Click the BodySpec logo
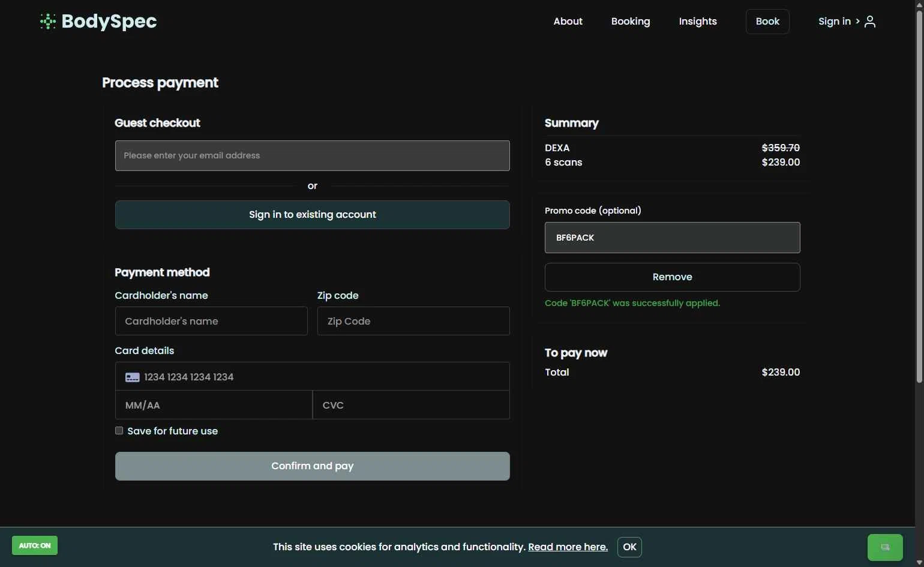Viewport: 924px width, 567px height. tap(98, 21)
